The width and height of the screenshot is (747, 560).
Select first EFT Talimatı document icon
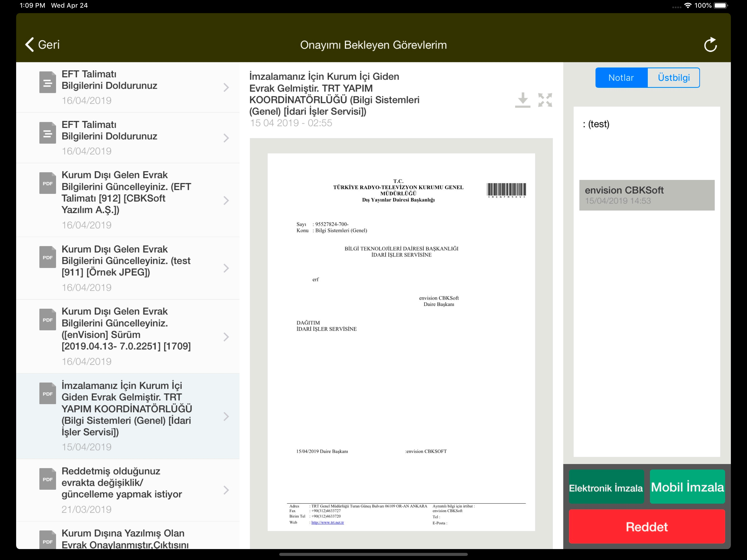point(48,82)
